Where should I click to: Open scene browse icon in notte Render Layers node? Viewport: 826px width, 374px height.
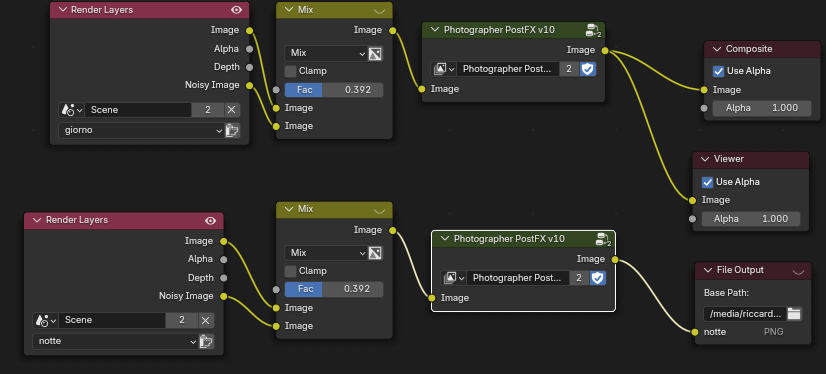[45, 320]
